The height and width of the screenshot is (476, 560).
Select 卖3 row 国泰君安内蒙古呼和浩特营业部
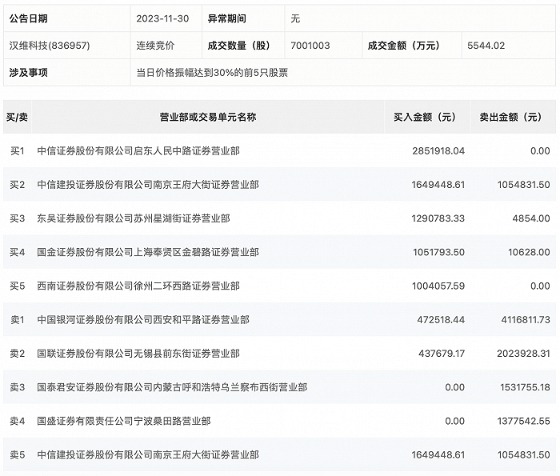[279, 387]
